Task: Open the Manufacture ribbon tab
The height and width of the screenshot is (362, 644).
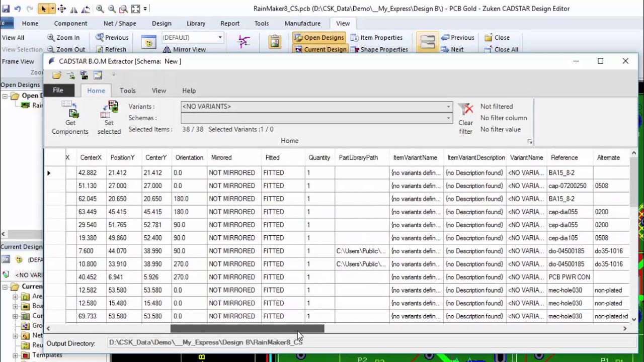Action: click(x=302, y=23)
